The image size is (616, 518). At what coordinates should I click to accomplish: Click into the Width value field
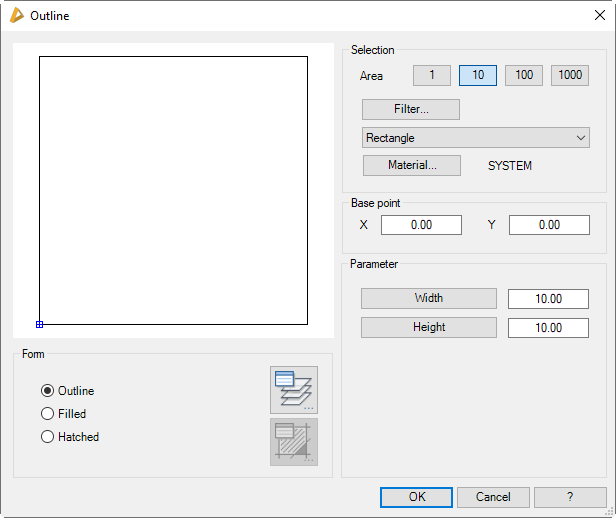point(548,298)
